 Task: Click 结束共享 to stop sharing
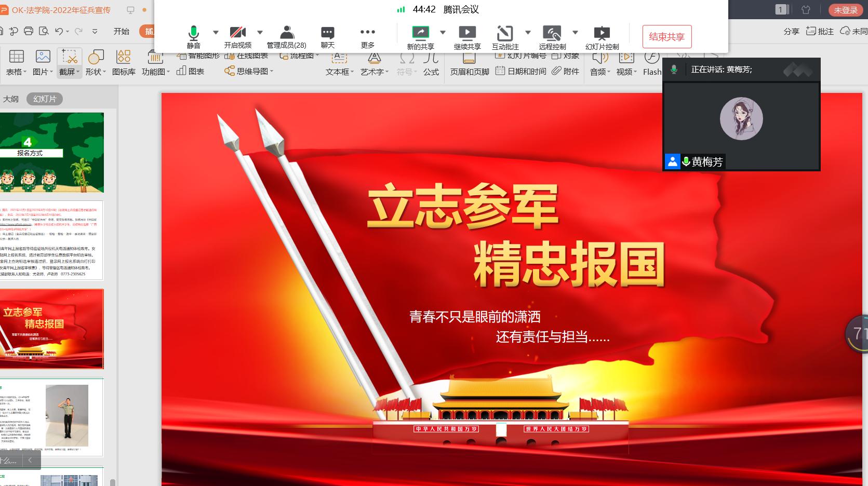click(666, 37)
